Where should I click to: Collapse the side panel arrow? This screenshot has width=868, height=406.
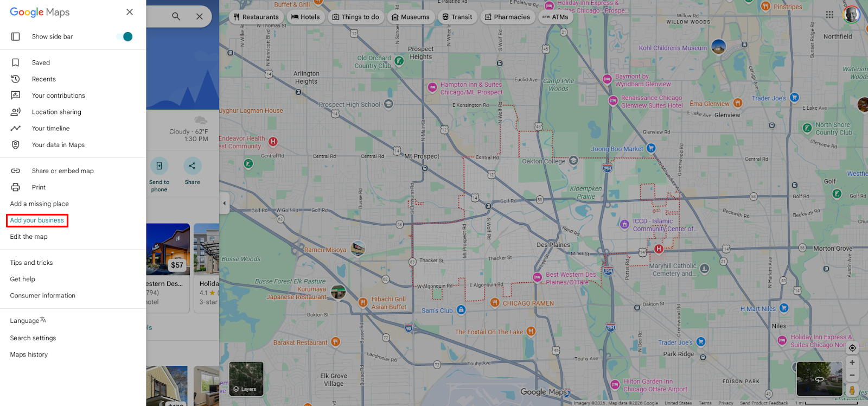tap(224, 204)
